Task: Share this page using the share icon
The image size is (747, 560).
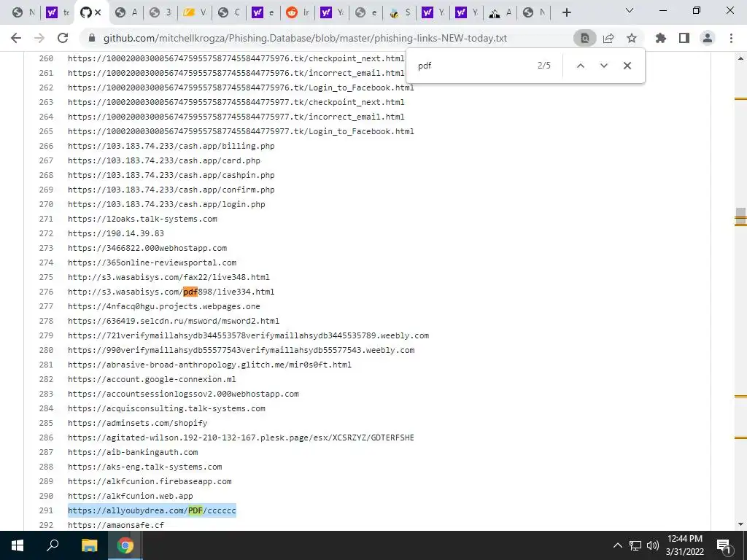Action: [x=608, y=38]
